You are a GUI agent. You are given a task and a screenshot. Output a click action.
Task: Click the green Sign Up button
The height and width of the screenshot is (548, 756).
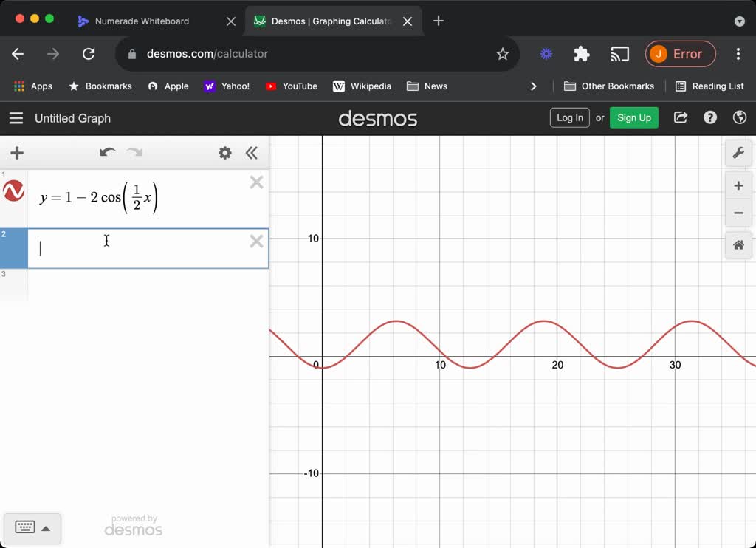tap(633, 117)
